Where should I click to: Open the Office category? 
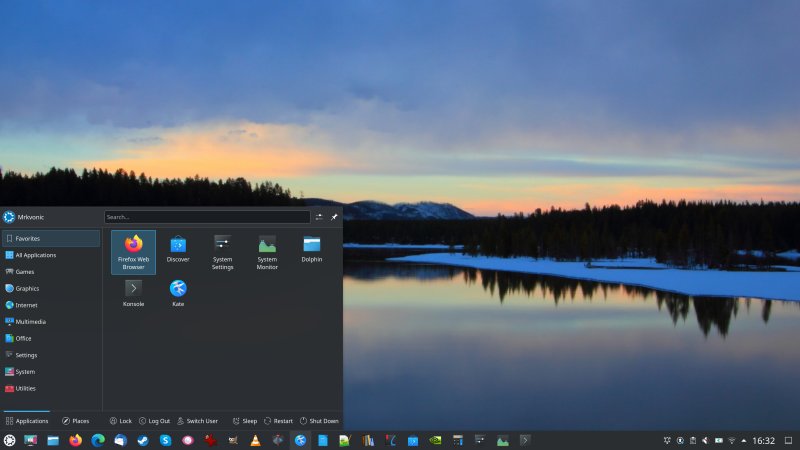point(51,338)
